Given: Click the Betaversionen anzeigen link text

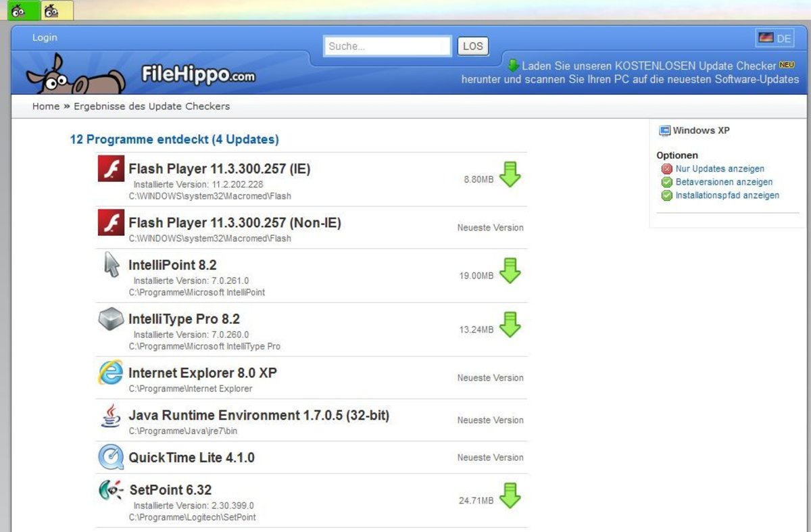Looking at the screenshot, I should pos(724,182).
